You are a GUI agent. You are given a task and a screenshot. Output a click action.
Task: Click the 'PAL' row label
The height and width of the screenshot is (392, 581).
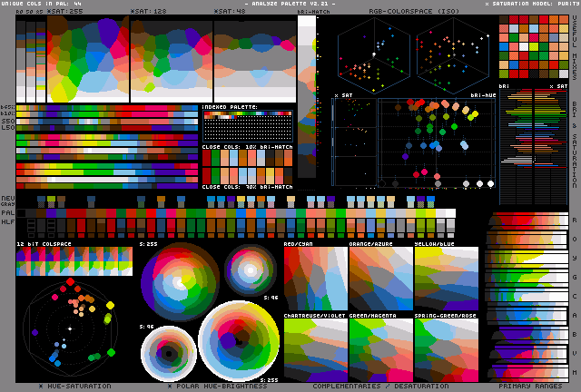click(x=8, y=212)
